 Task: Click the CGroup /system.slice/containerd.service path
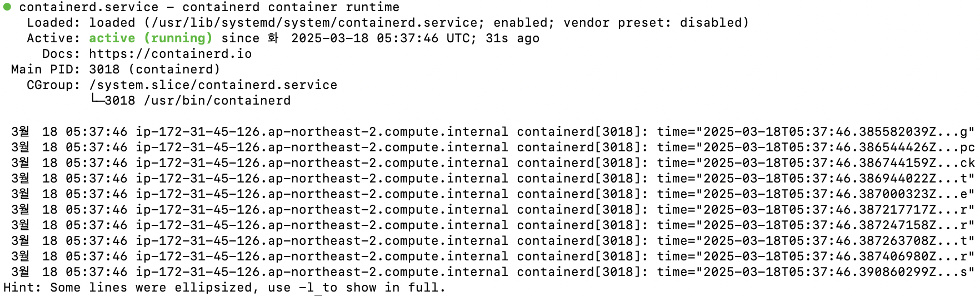point(213,85)
